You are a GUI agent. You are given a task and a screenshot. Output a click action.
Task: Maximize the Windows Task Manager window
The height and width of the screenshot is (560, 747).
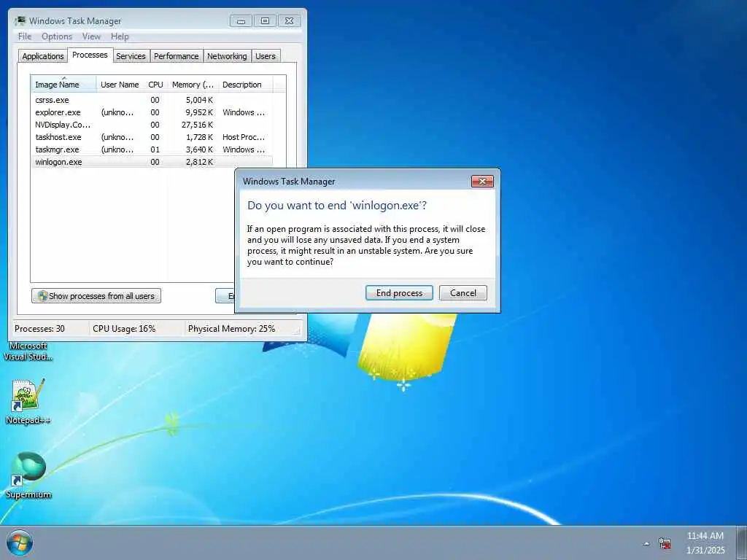click(266, 21)
